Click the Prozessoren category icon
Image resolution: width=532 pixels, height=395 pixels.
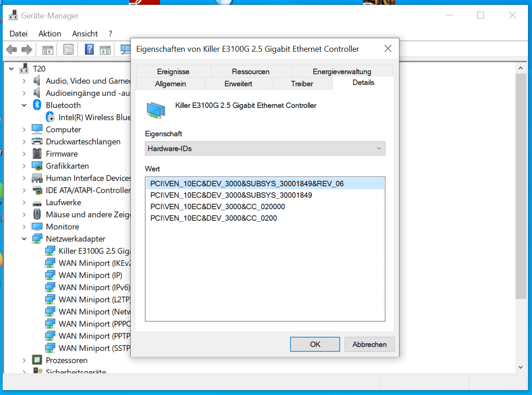[37, 360]
